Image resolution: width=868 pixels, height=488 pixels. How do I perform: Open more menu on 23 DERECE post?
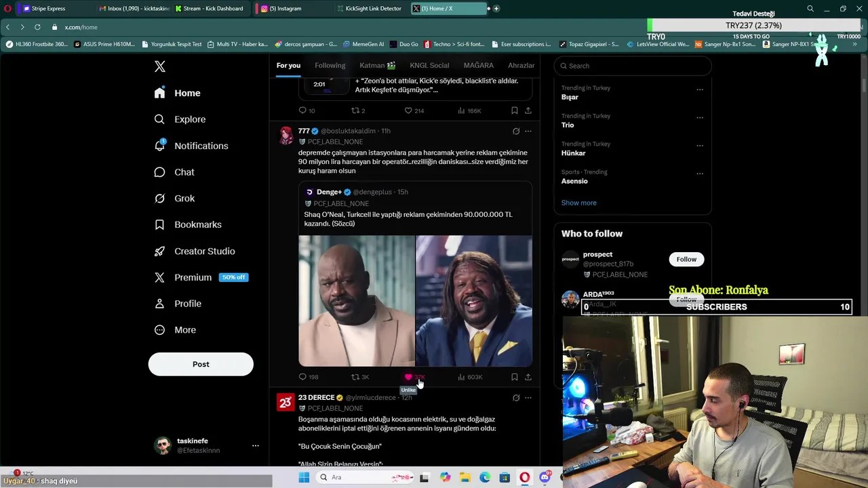click(528, 398)
